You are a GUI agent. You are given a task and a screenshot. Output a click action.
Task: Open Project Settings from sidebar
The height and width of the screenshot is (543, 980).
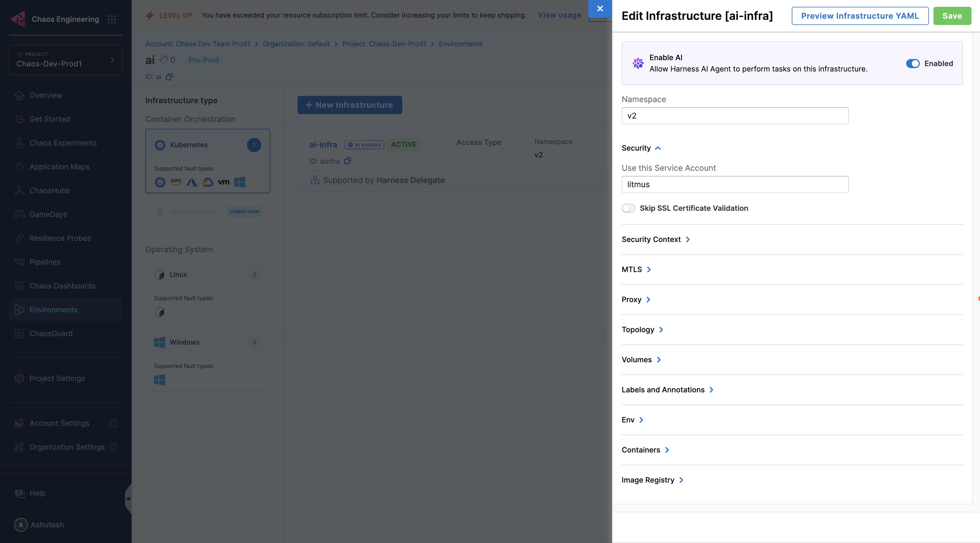click(57, 378)
